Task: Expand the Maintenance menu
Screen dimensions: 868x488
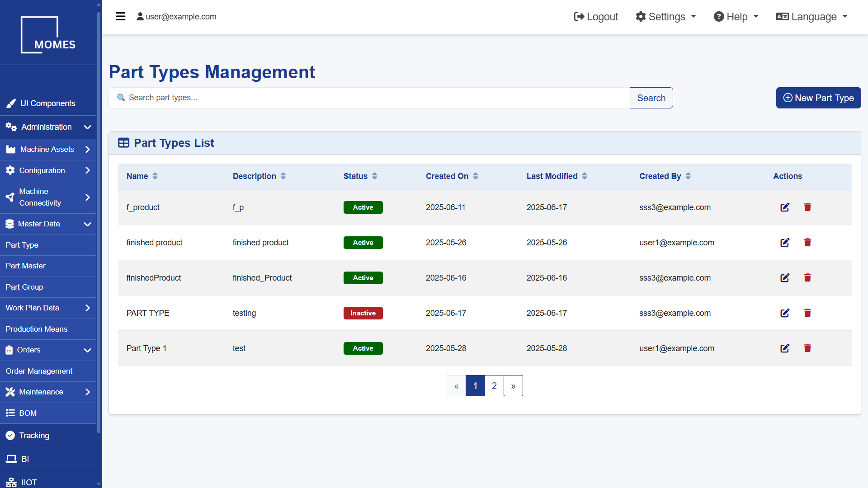Action: click(48, 392)
